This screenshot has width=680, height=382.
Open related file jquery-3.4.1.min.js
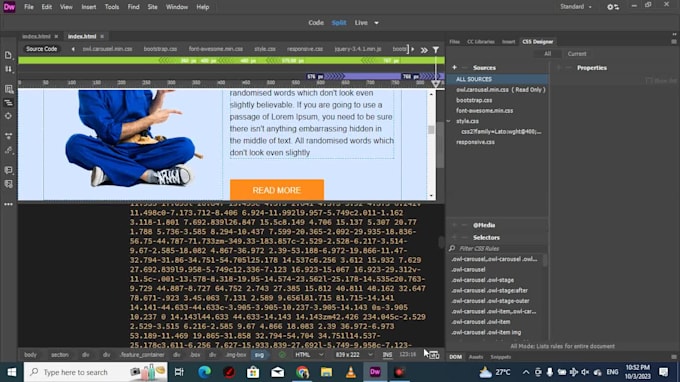[x=358, y=49]
